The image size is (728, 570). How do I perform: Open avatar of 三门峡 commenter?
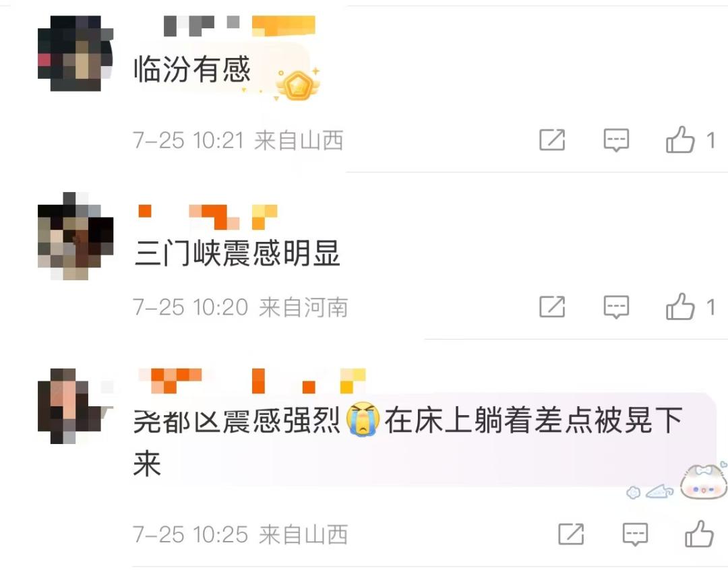pyautogui.click(x=75, y=236)
